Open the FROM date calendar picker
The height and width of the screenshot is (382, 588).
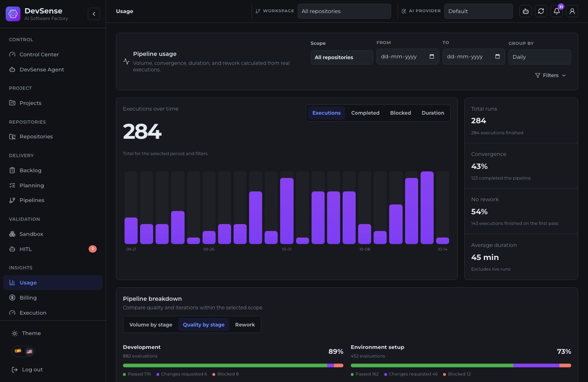pos(432,56)
